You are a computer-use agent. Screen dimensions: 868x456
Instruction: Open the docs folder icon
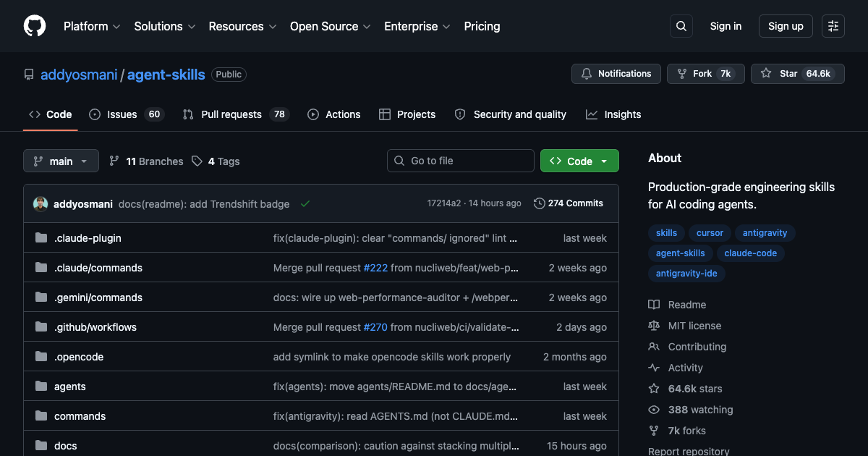41,446
